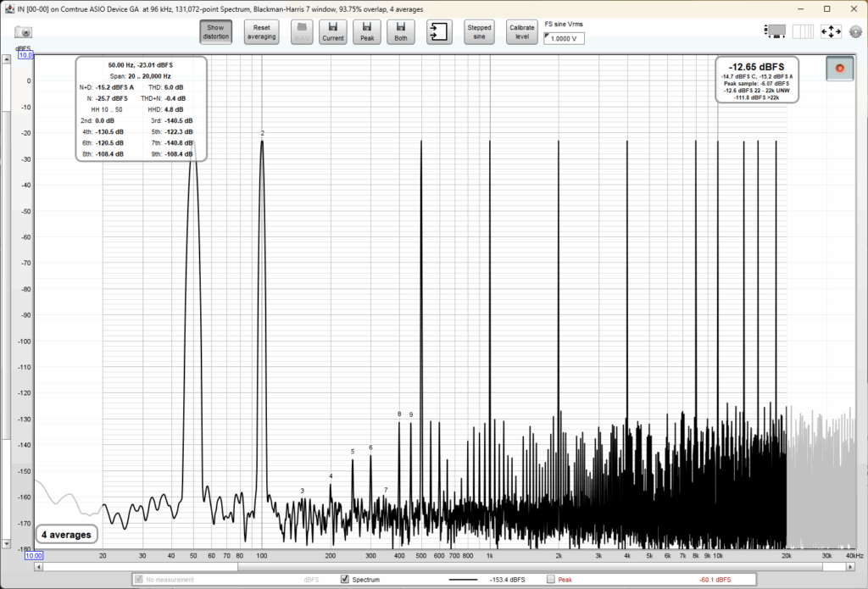Screen dimensions: 868x589
Task: Click the camera capture-image icon
Action: coord(23,32)
